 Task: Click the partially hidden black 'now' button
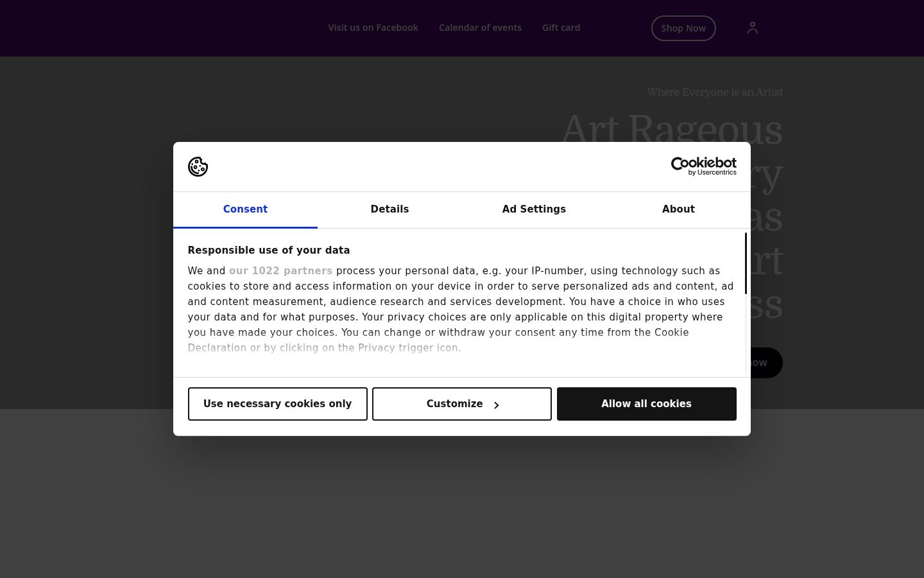click(x=766, y=363)
